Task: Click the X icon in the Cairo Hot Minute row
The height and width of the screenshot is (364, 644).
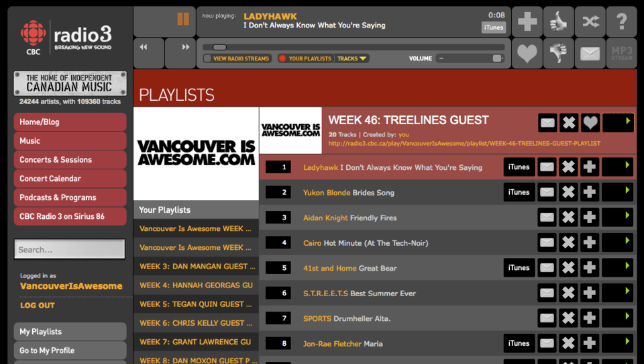Action: pyautogui.click(x=568, y=242)
